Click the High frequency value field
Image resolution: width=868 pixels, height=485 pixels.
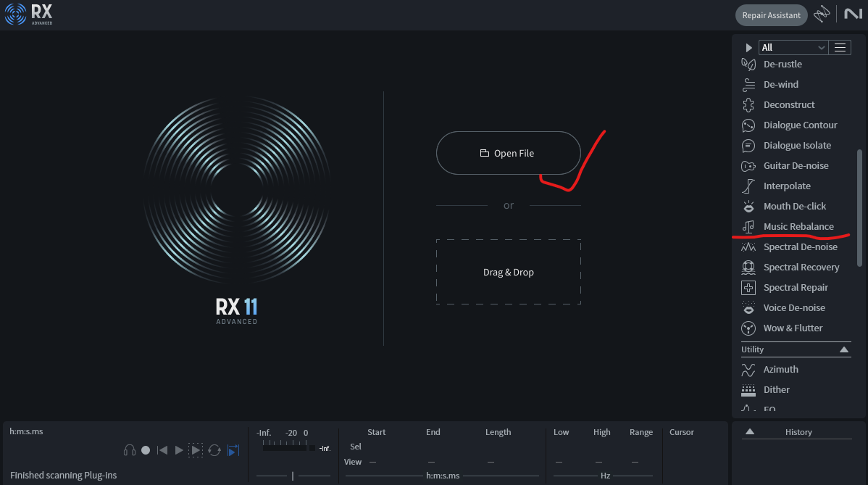(599, 462)
